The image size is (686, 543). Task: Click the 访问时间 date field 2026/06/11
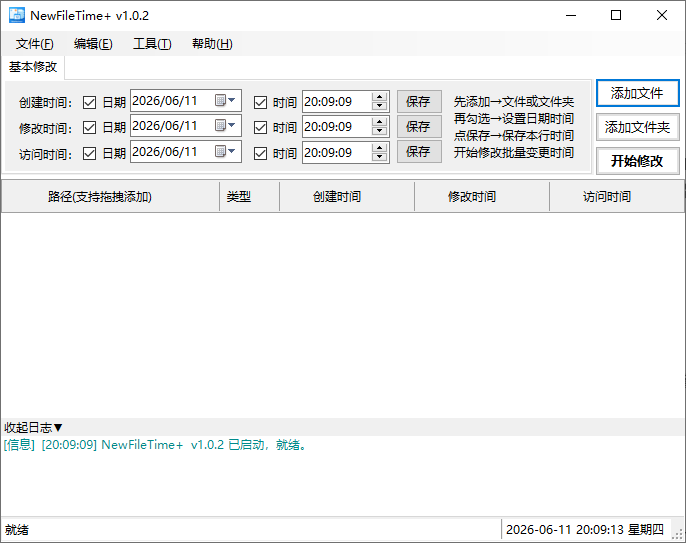click(x=186, y=151)
